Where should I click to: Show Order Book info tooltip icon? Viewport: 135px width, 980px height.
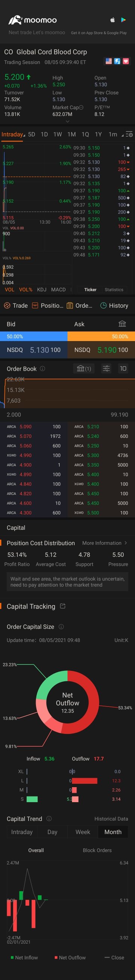(43, 368)
